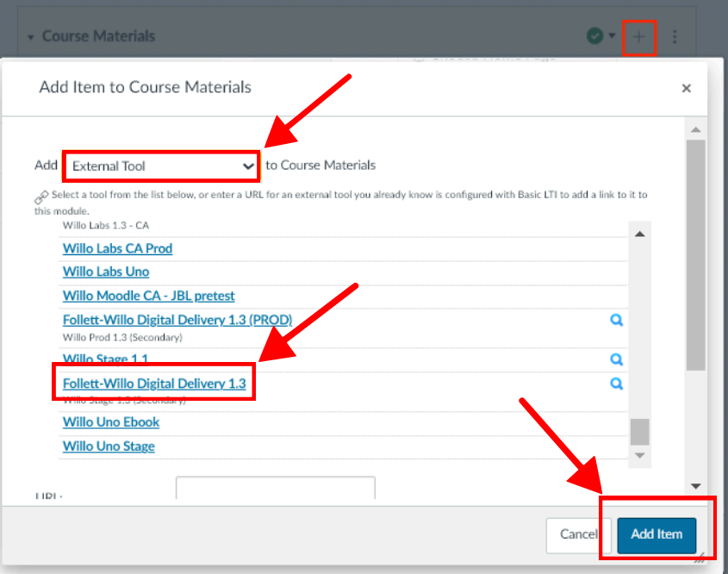Click the dialog's outer scrollbar thumb
The width and height of the screenshot is (728, 574).
tap(695, 255)
